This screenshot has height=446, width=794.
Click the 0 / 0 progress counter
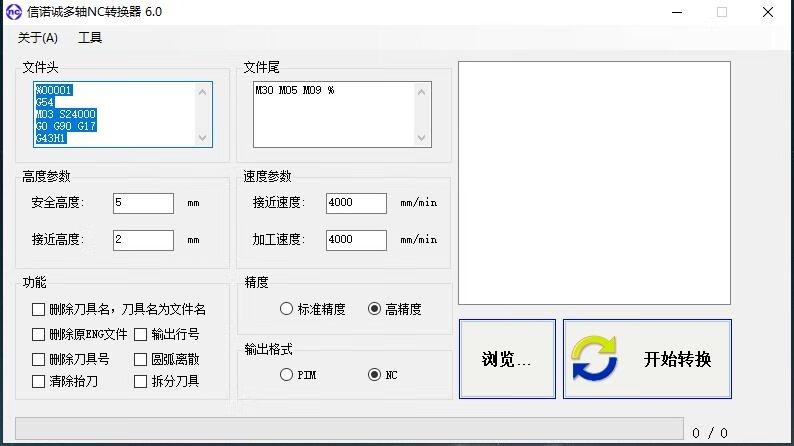click(710, 433)
